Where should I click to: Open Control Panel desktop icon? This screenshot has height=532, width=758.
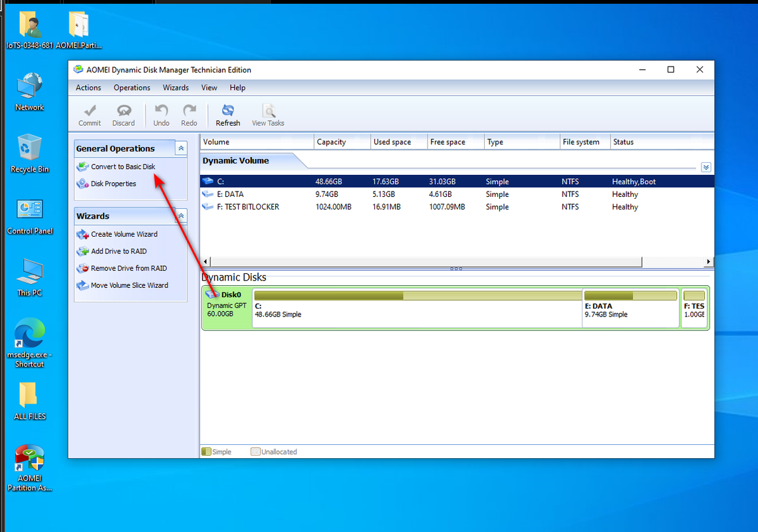pyautogui.click(x=29, y=217)
